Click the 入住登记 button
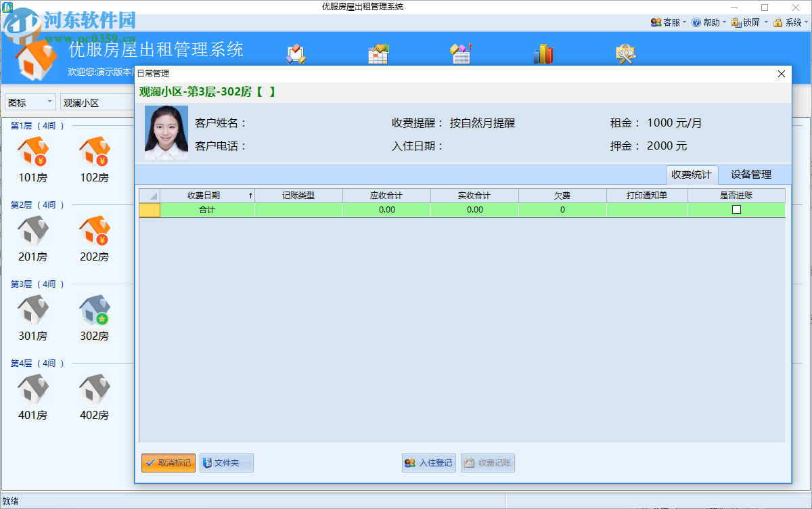Screen dimensions: 812x509 (429, 463)
